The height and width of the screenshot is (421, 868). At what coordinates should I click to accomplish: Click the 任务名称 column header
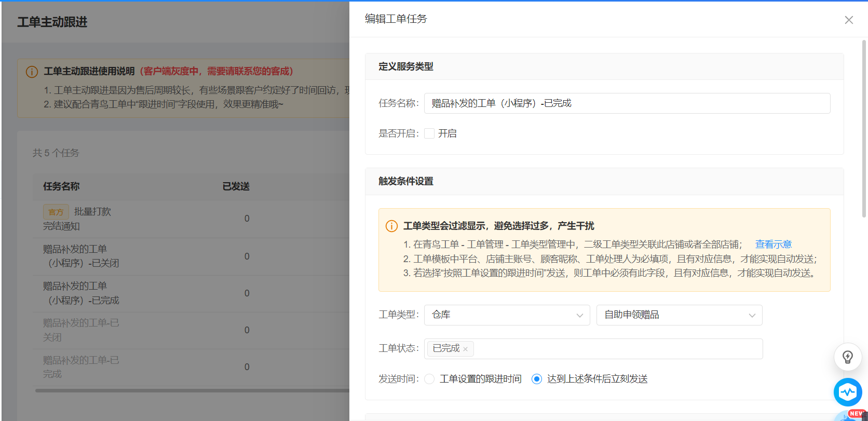pyautogui.click(x=61, y=186)
